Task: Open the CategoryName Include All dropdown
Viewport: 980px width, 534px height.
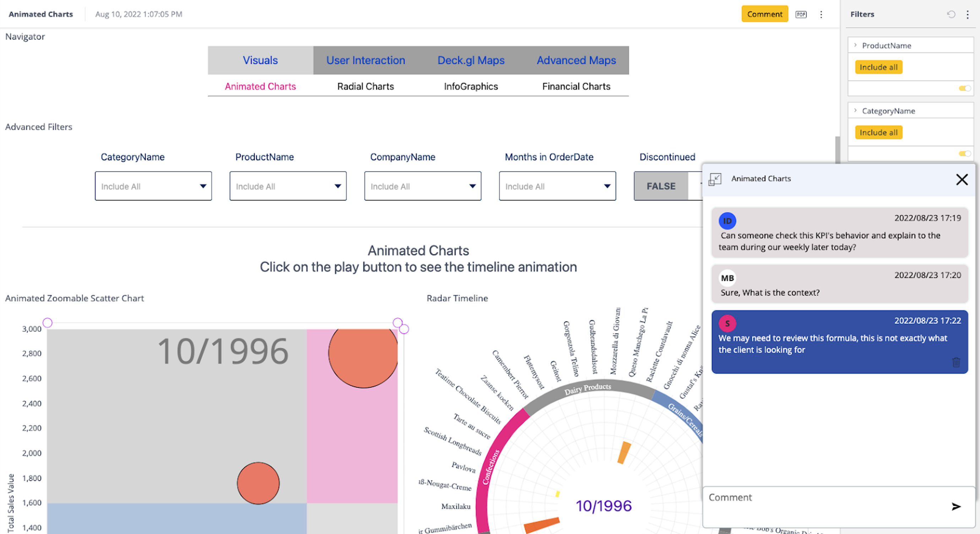Action: (x=153, y=186)
